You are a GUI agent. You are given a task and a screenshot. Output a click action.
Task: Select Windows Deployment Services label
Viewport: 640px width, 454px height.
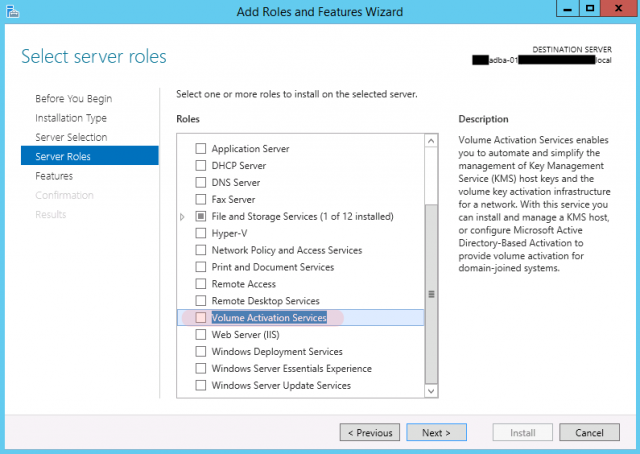point(277,352)
